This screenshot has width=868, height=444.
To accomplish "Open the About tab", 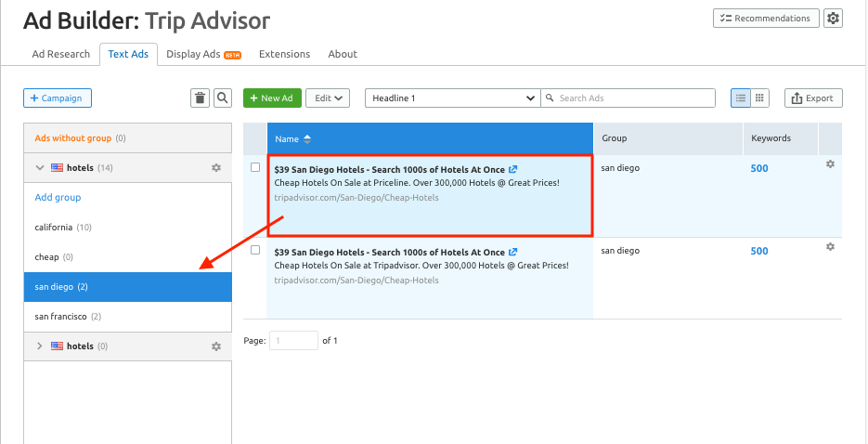I will tap(343, 54).
